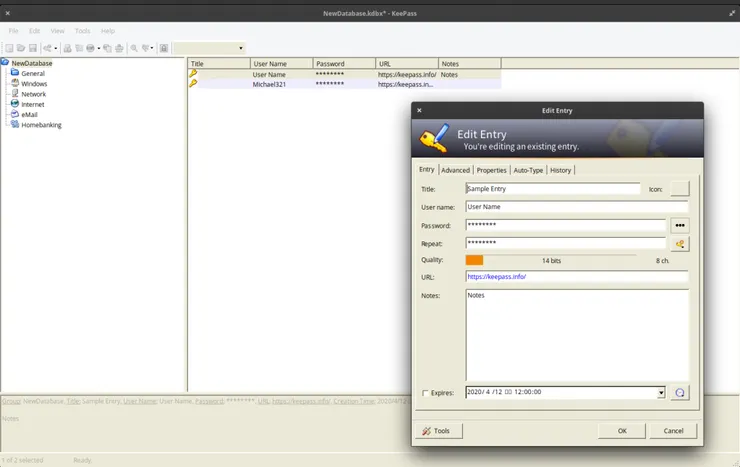Select the Michael321 cell in entry list
Image resolution: width=740 pixels, height=467 pixels.
click(x=269, y=84)
